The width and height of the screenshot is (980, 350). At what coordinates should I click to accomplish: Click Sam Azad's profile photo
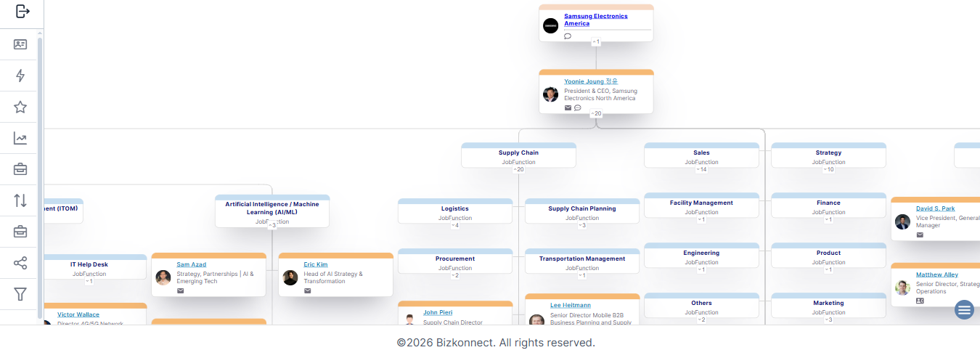tap(163, 277)
